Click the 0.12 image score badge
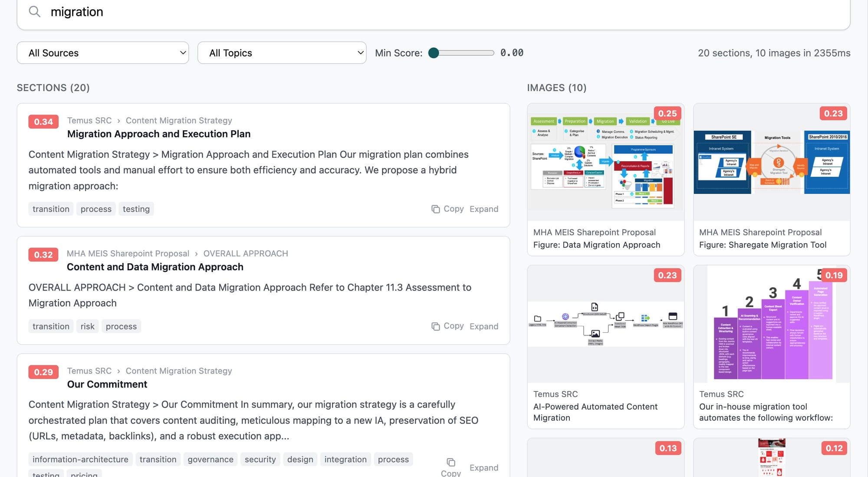This screenshot has width=868, height=477. point(834,448)
